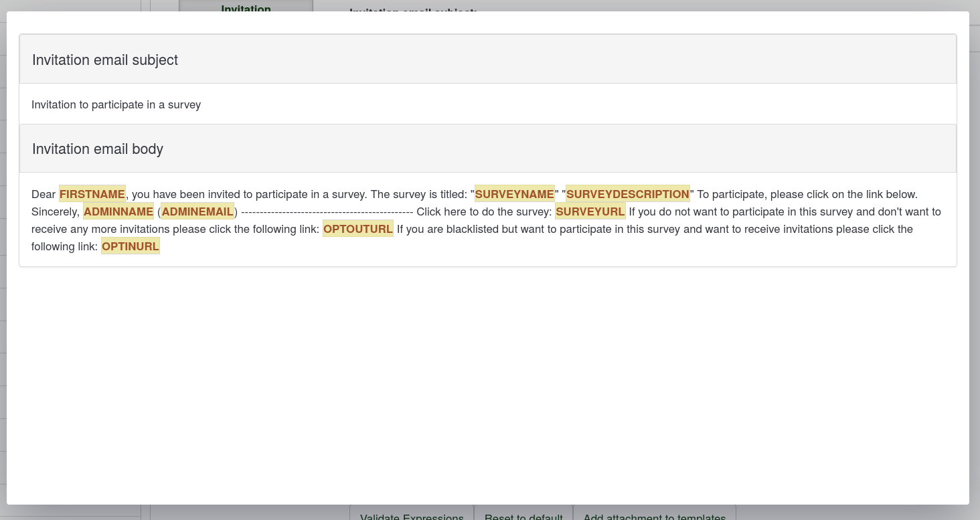Click the SURVEYURL highlighted token
The width and height of the screenshot is (980, 520).
coord(590,211)
